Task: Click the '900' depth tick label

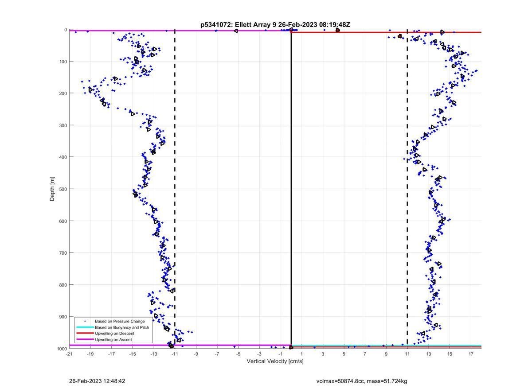Action: [63, 317]
